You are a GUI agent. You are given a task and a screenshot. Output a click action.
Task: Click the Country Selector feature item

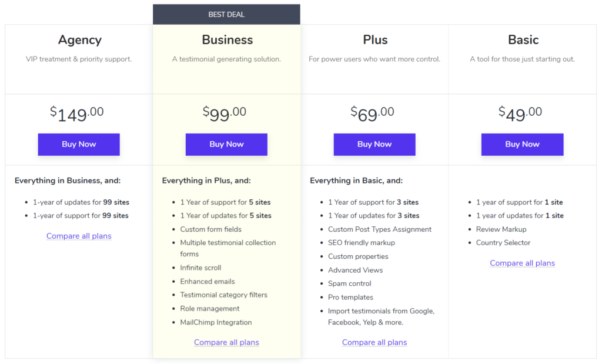click(x=503, y=243)
